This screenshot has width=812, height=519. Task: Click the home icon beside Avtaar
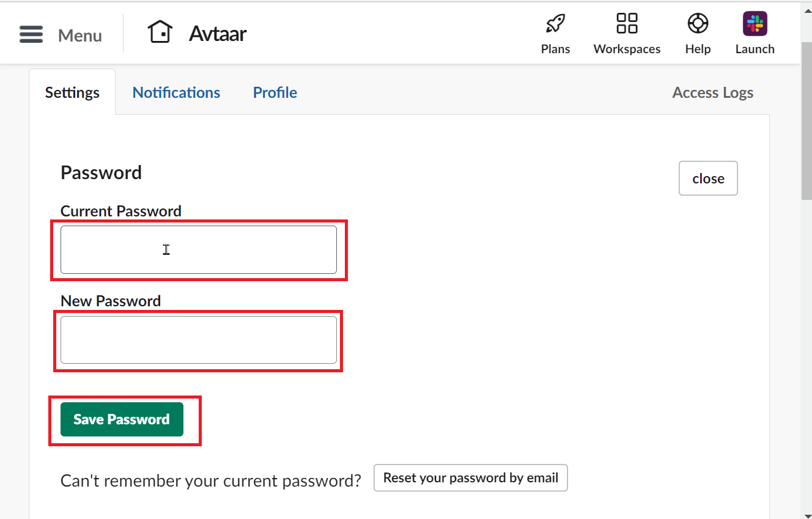point(160,32)
